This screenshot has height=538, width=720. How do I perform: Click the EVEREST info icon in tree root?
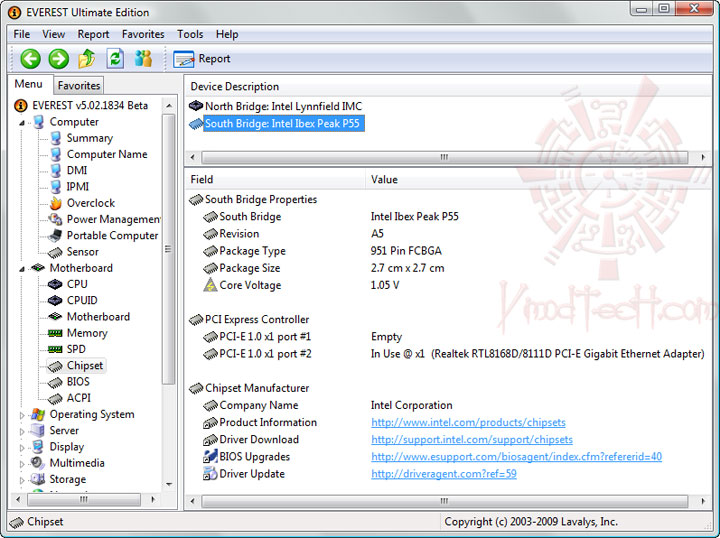click(21, 106)
